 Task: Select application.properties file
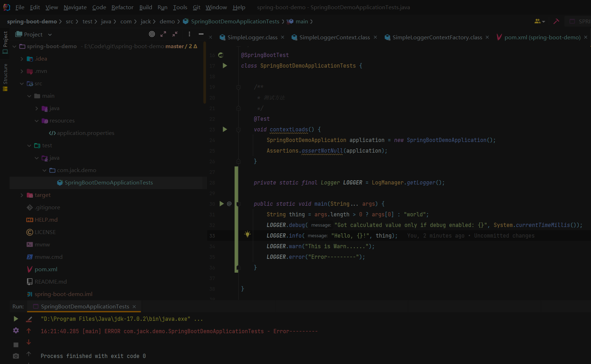coord(85,133)
